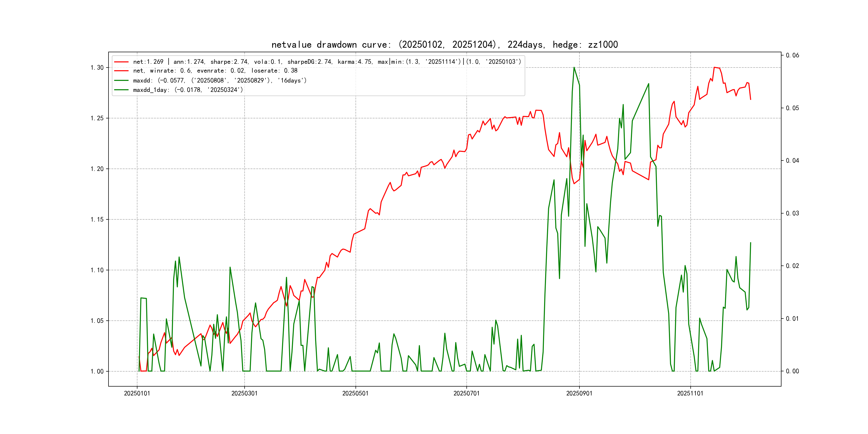Click the green swatch beside maxdd_1day legend entry
The height and width of the screenshot is (434, 868).
point(121,90)
